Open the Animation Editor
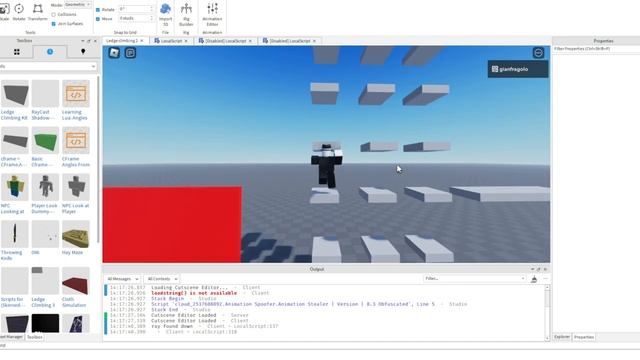 coord(212,15)
